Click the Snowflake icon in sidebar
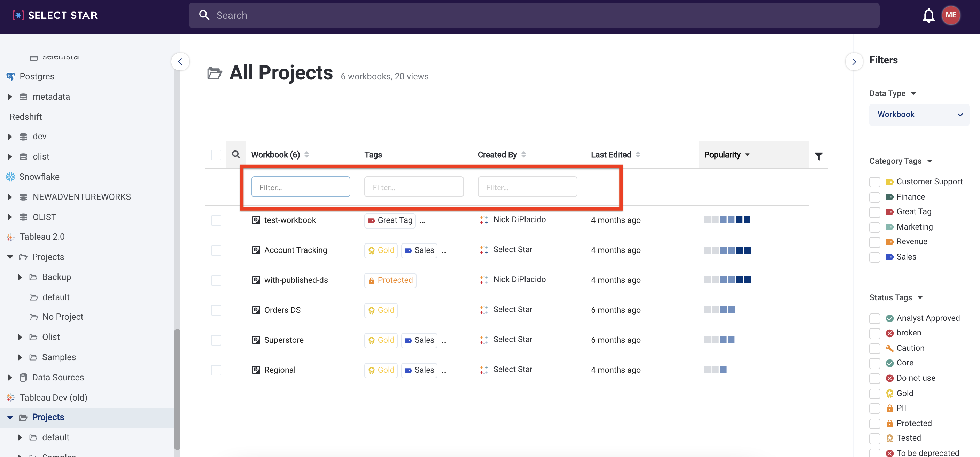 (x=10, y=177)
